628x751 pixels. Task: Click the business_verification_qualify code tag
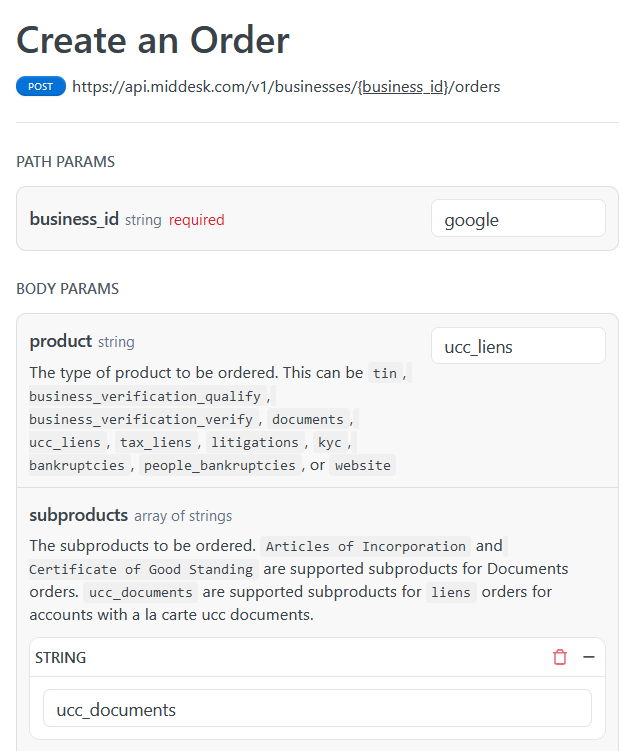(x=145, y=396)
